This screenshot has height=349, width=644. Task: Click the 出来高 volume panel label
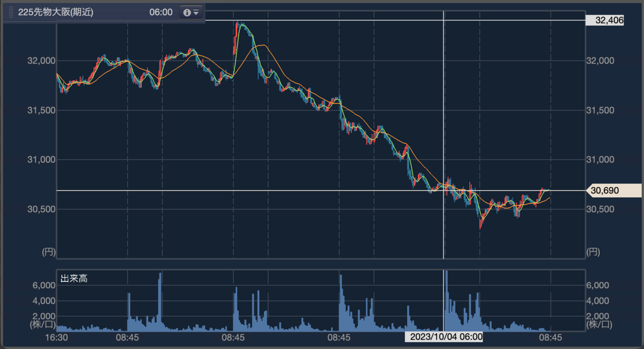(74, 279)
